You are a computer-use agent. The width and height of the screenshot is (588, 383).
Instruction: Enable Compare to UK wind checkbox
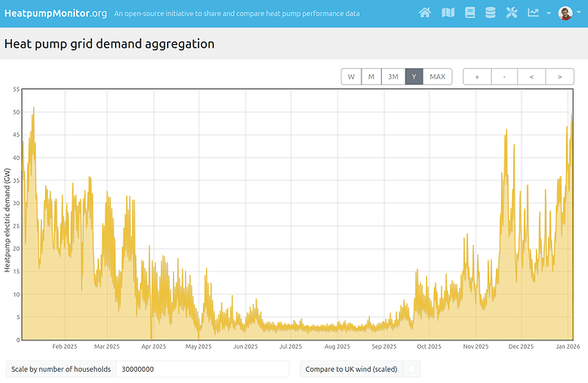click(x=412, y=369)
